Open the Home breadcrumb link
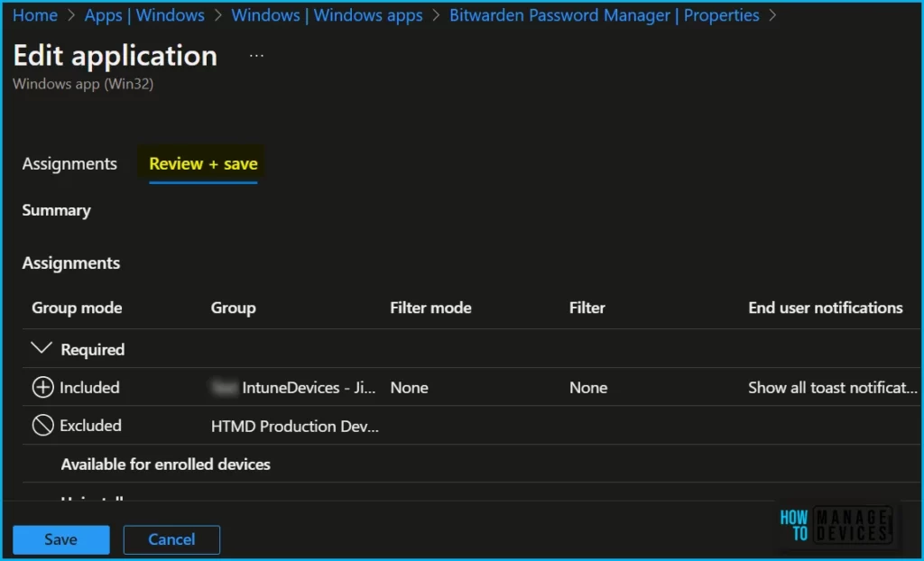Viewport: 924px width, 561px height. 35,15
